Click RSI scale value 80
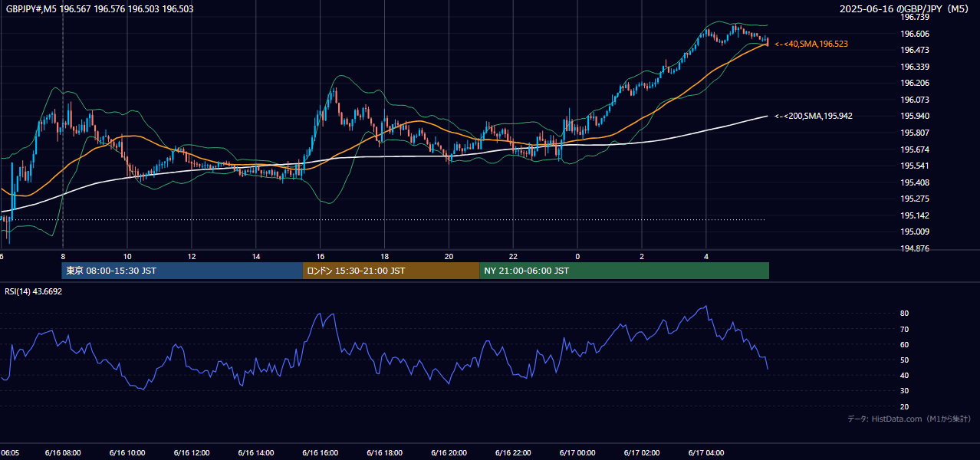 (x=905, y=314)
